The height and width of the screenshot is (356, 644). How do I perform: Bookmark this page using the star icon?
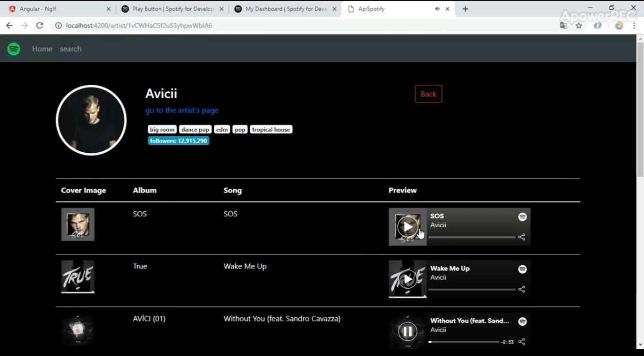coord(579,25)
